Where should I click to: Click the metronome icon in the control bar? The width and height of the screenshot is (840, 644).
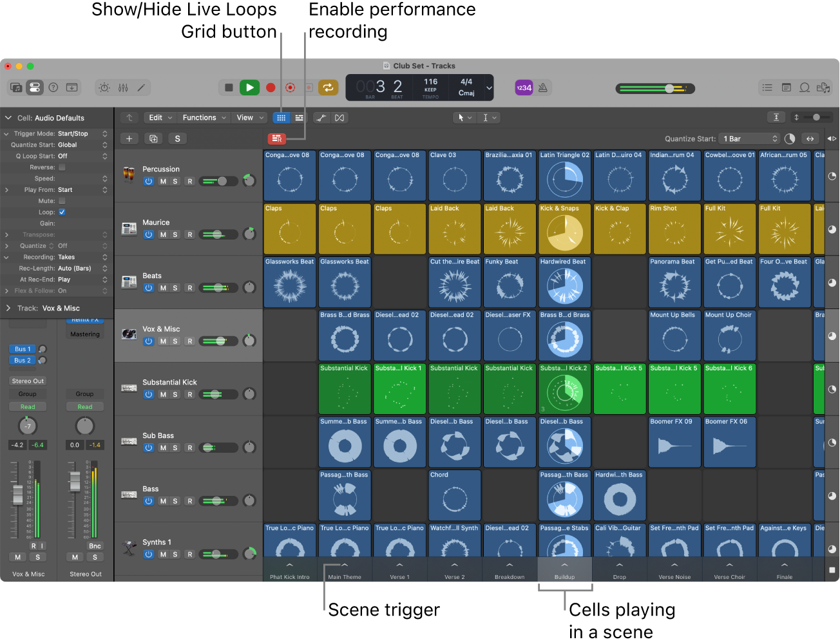(542, 87)
